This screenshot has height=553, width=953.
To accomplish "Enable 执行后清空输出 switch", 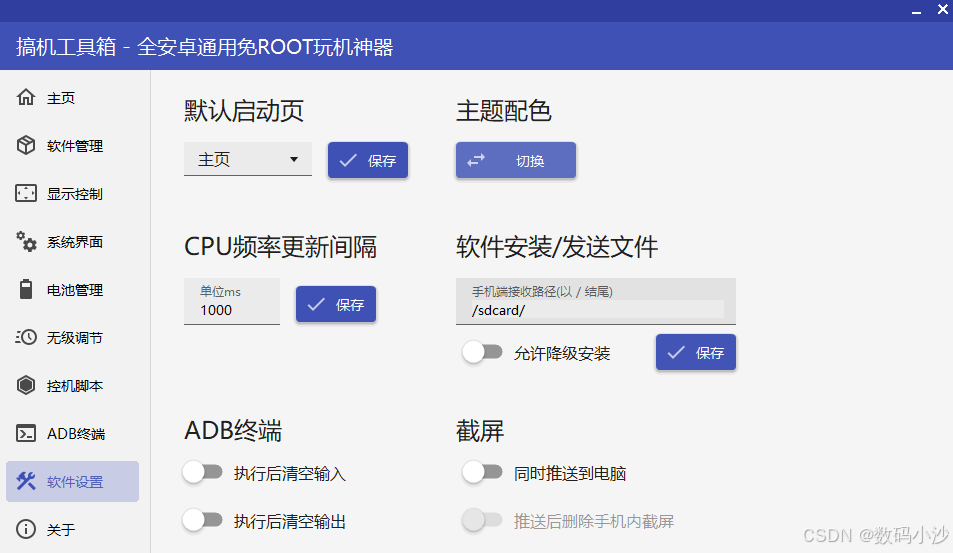I will 202,521.
